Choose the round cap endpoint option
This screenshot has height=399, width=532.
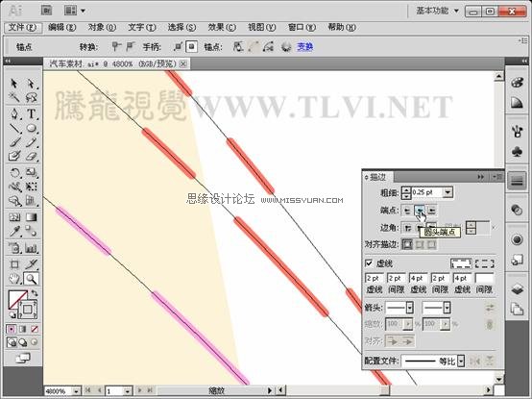tap(420, 211)
